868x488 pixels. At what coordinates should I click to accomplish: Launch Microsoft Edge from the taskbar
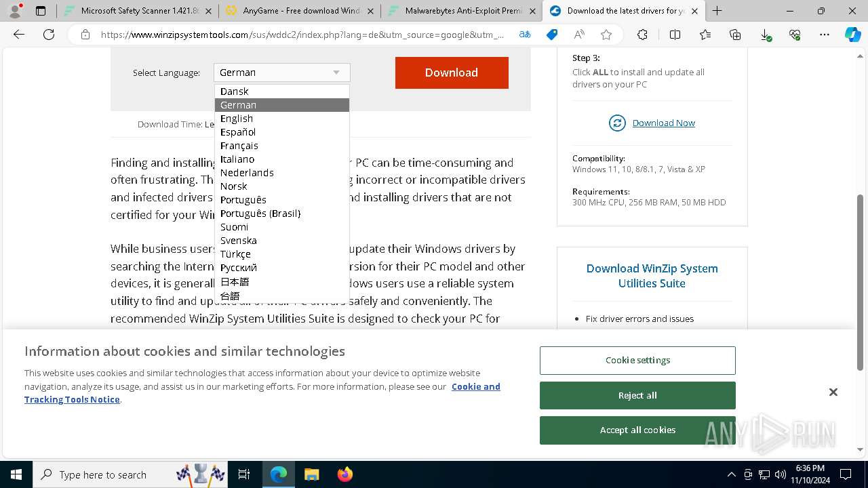[279, 474]
